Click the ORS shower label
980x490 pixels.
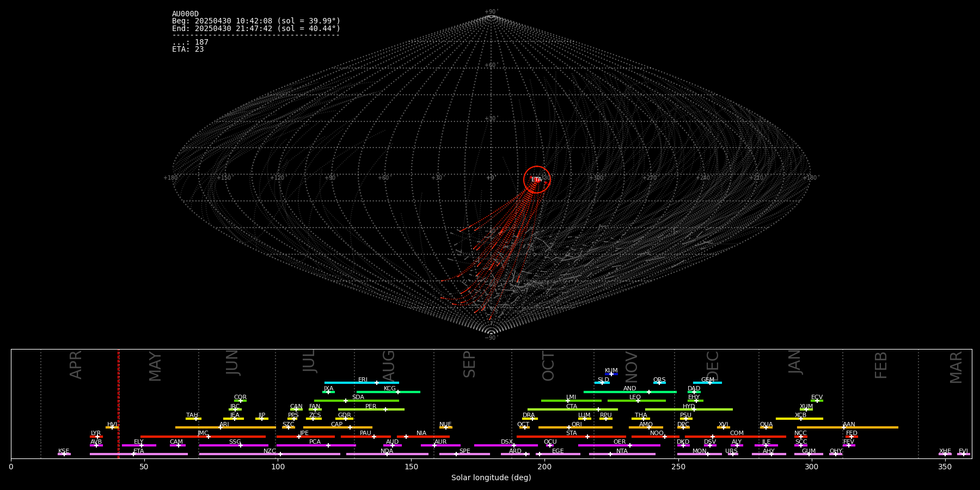coord(659,380)
